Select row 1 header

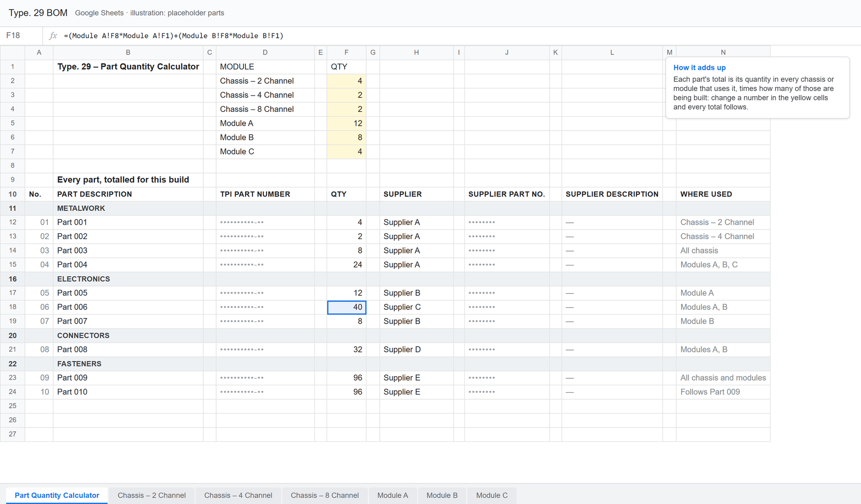(12, 67)
